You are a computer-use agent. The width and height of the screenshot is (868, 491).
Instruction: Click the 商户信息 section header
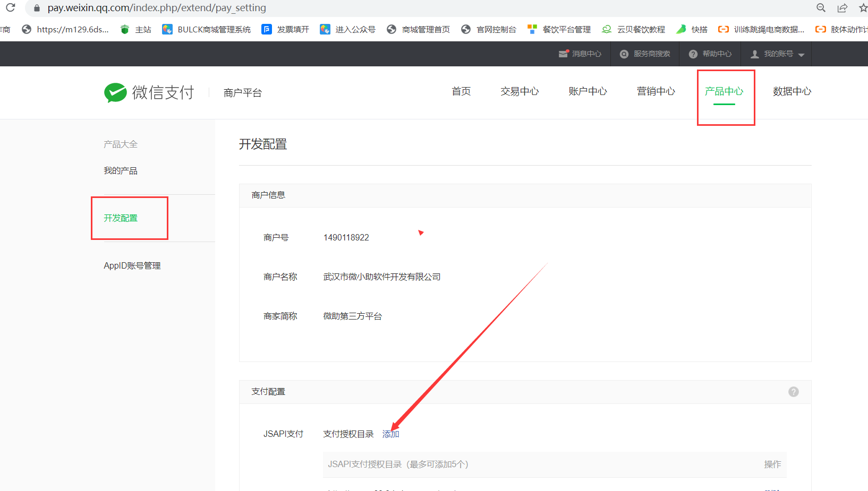pos(268,195)
